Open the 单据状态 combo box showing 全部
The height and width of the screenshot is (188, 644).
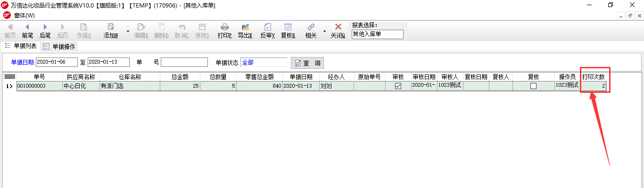[264, 62]
